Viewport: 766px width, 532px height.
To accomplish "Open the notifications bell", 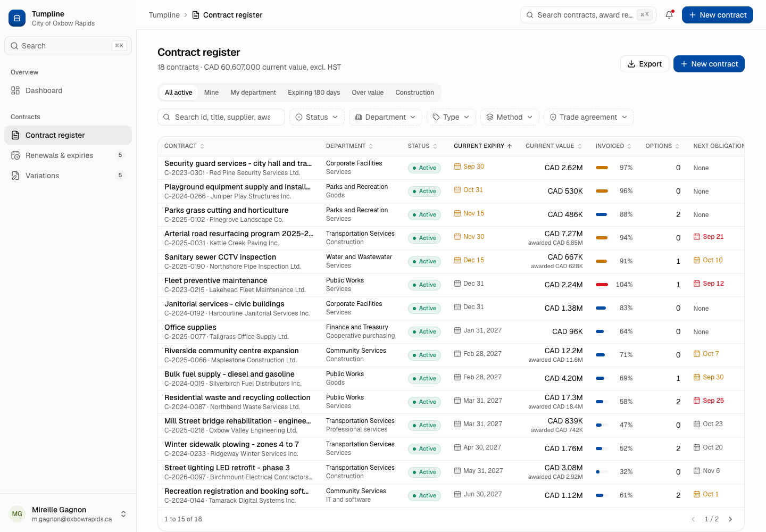I will click(669, 15).
